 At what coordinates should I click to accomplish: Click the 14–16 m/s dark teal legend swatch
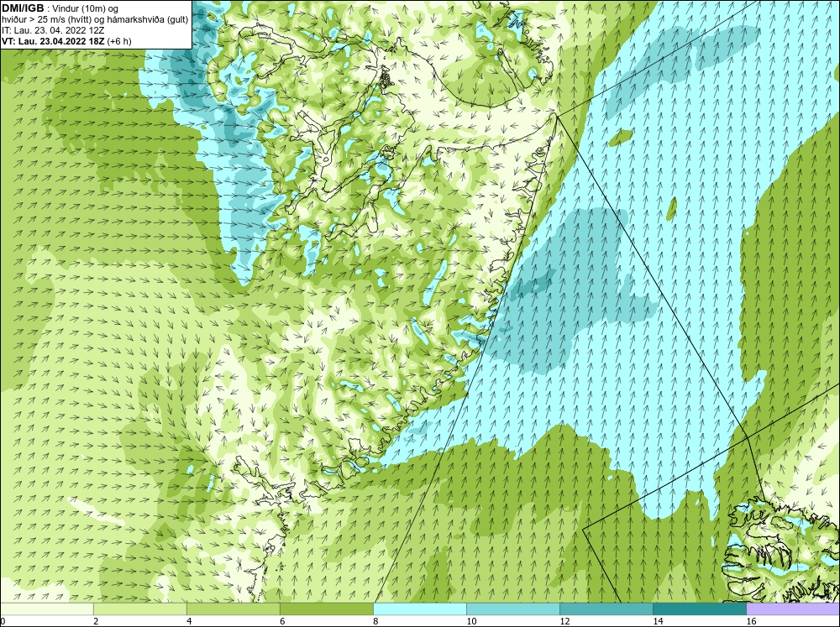click(700, 609)
